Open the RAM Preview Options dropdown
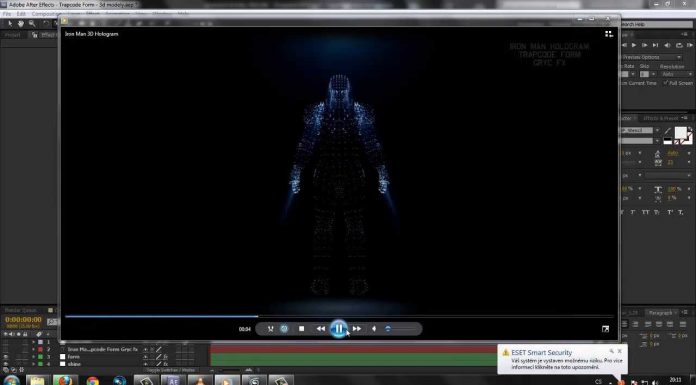696x385 pixels. pos(651,57)
